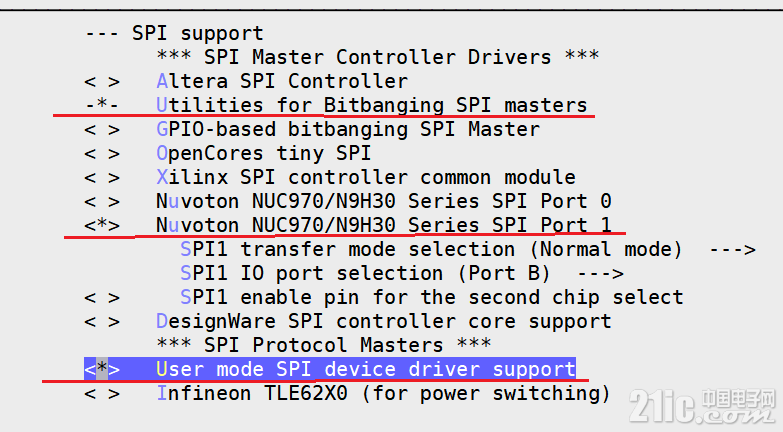Enable Nuvoton NUC970/N9H30 SPI Port 0
This screenshot has height=432, width=783.
click(102, 202)
